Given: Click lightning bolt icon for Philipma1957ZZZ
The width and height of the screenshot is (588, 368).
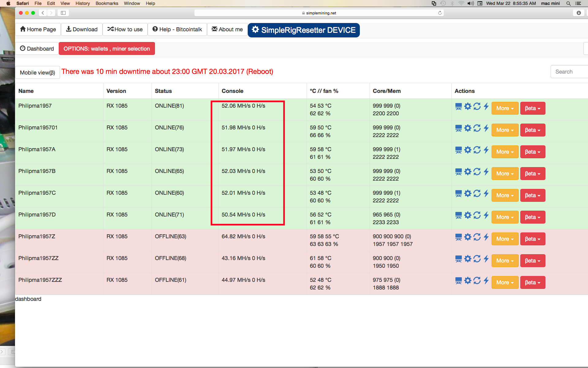Looking at the screenshot, I should click(486, 281).
